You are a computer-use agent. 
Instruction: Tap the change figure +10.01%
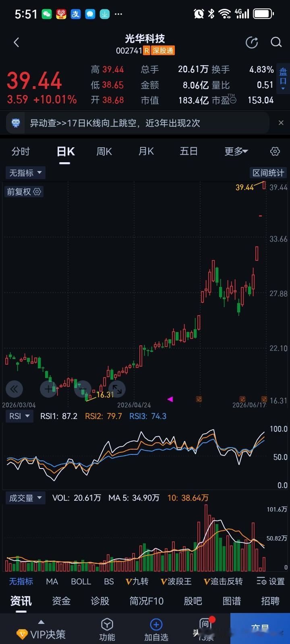click(55, 99)
